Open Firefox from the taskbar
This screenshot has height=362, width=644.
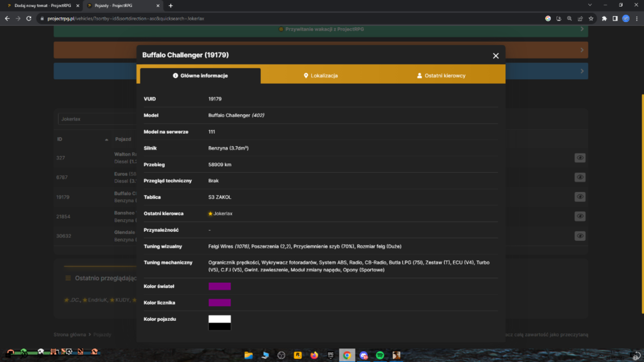[314, 355]
